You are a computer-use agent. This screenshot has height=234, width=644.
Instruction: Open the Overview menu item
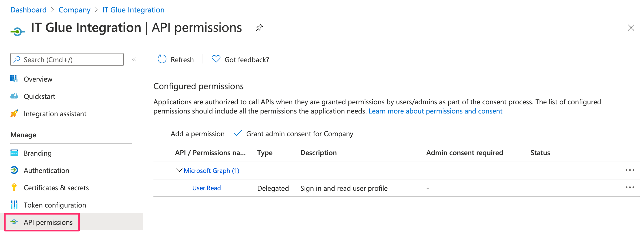click(x=38, y=79)
